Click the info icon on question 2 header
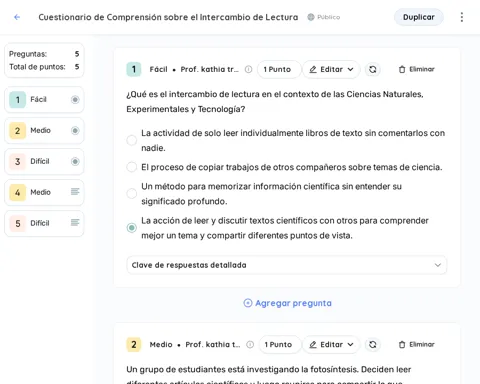The width and height of the screenshot is (480, 384). (x=250, y=344)
